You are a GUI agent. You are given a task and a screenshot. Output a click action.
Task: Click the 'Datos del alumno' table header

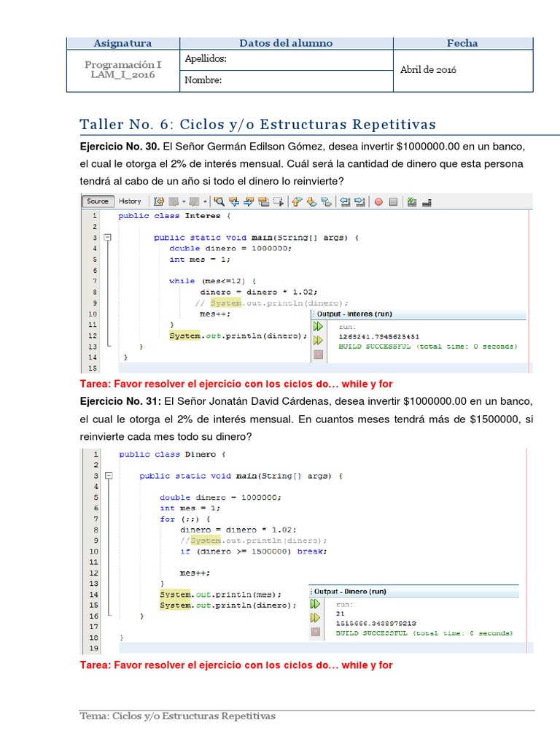[x=286, y=43]
